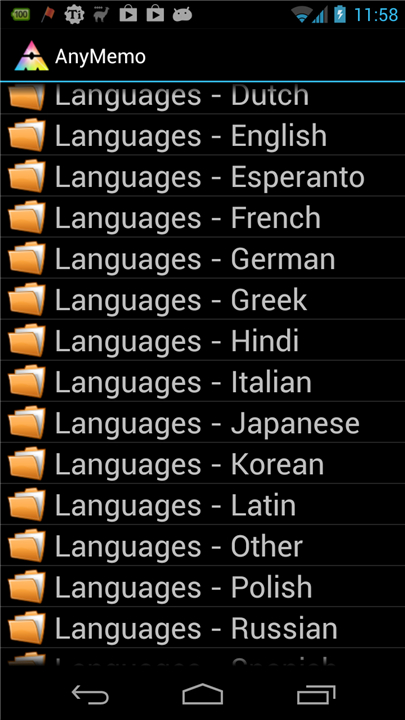The width and height of the screenshot is (405, 720).
Task: Open the recent apps switcher button
Action: coord(316,694)
